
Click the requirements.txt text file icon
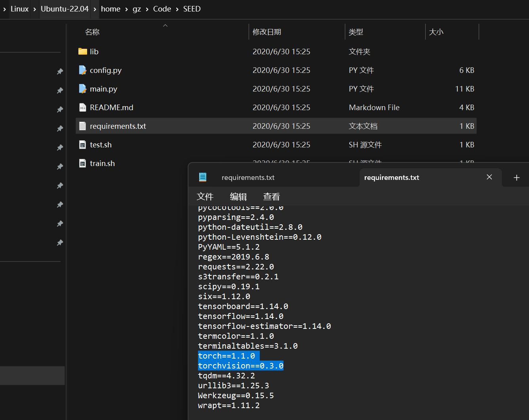click(x=82, y=126)
